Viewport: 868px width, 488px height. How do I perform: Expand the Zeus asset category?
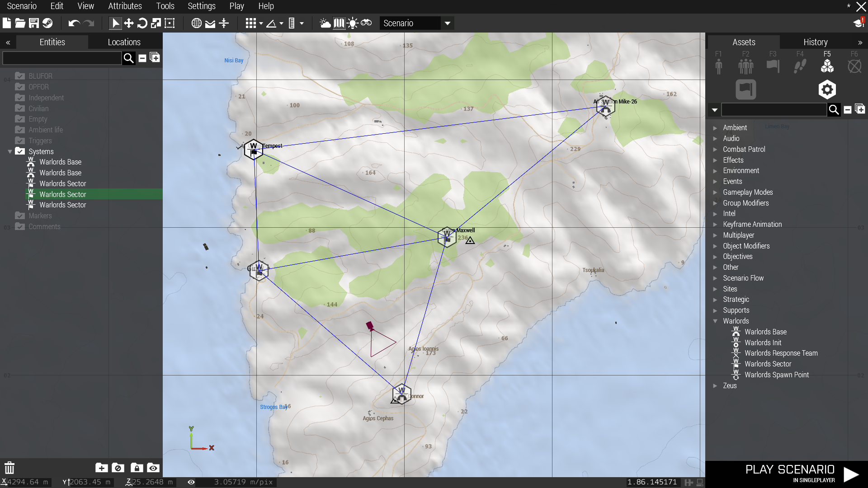[x=715, y=386]
